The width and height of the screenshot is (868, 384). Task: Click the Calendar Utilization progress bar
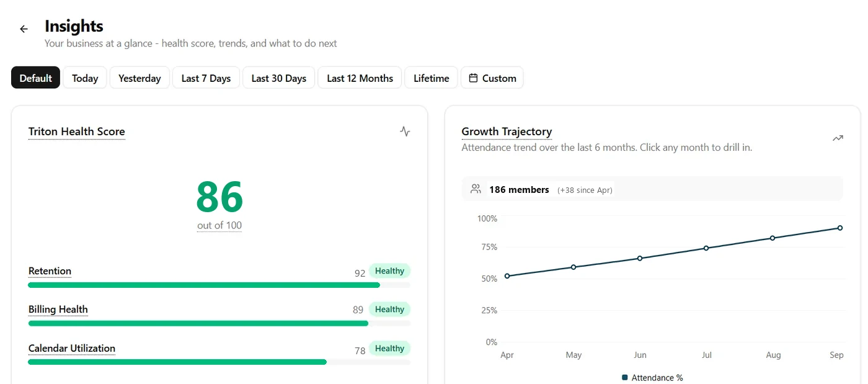(219, 362)
